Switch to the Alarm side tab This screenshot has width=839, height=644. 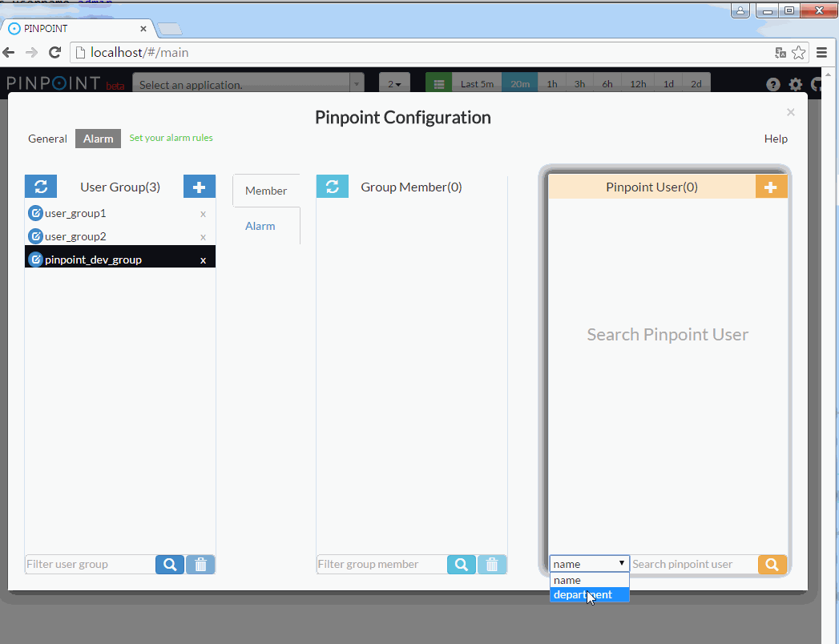260,226
